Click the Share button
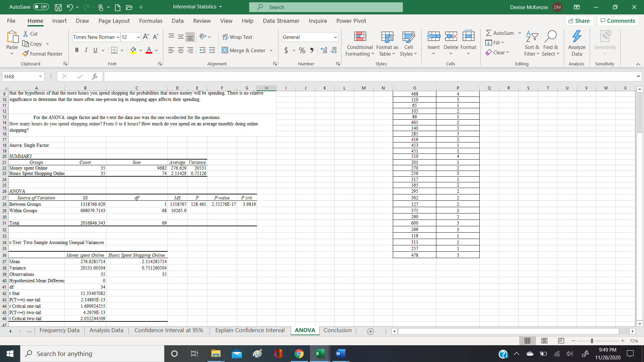 (x=579, y=21)
